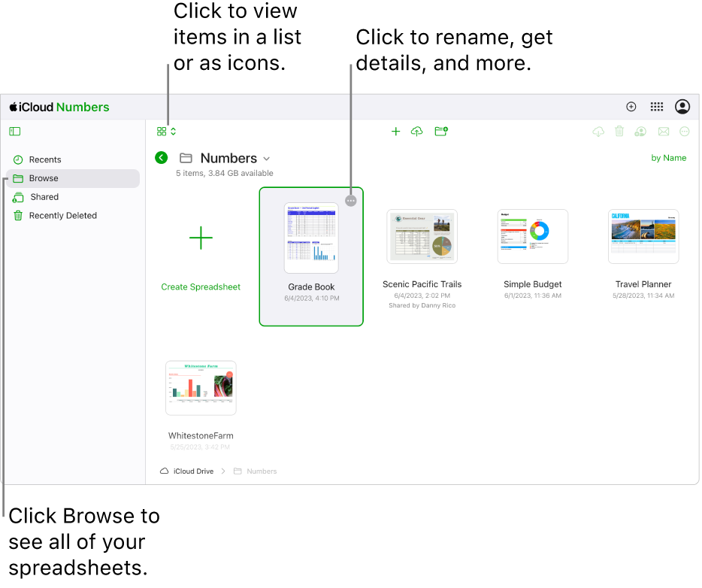
Task: Click '5 items, 3.84 GB available' text
Action: (x=224, y=173)
